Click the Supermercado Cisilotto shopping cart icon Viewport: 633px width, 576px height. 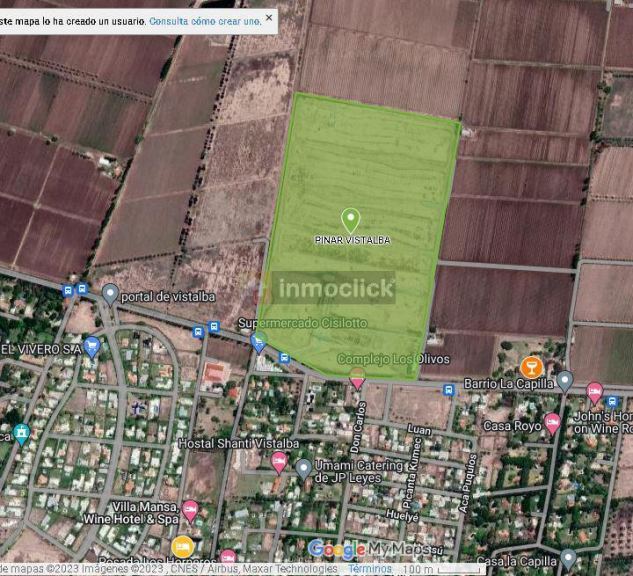tap(259, 343)
